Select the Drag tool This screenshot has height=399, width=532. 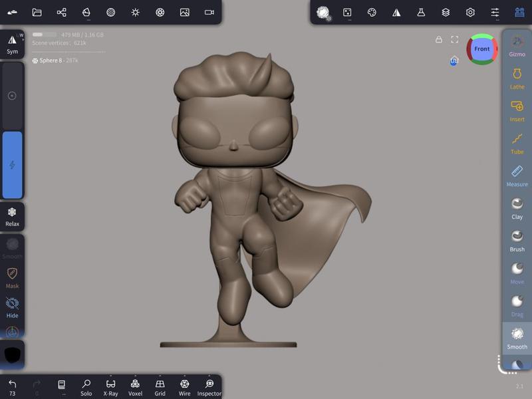(517, 307)
